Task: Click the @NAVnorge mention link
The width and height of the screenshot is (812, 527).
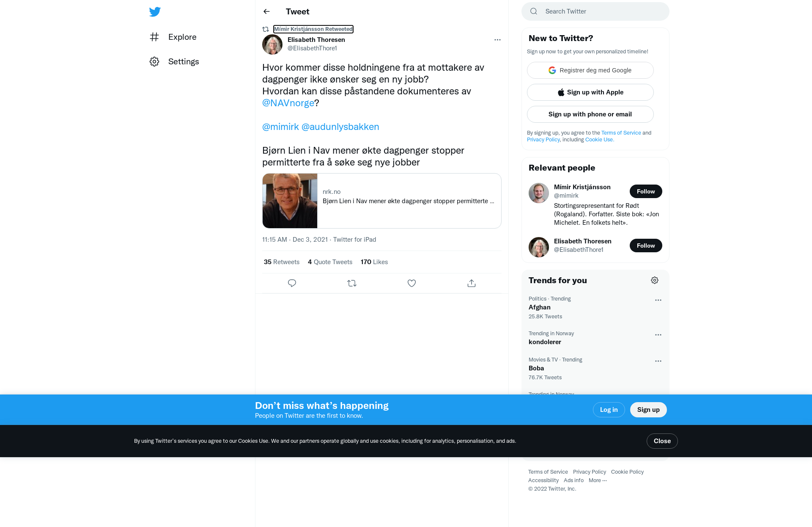Action: [288, 103]
